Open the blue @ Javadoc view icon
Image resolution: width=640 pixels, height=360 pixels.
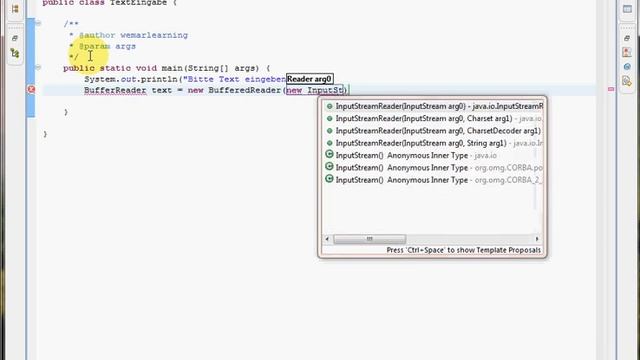pos(627,67)
